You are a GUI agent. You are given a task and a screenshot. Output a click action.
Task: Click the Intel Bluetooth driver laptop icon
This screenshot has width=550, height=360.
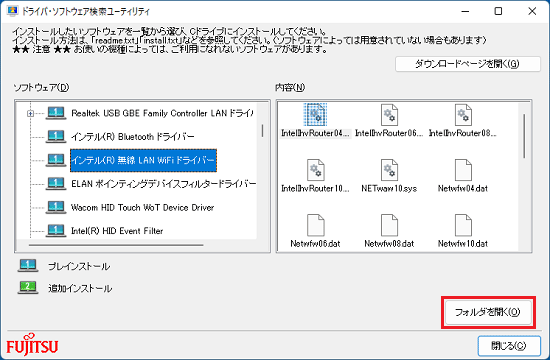pos(56,136)
